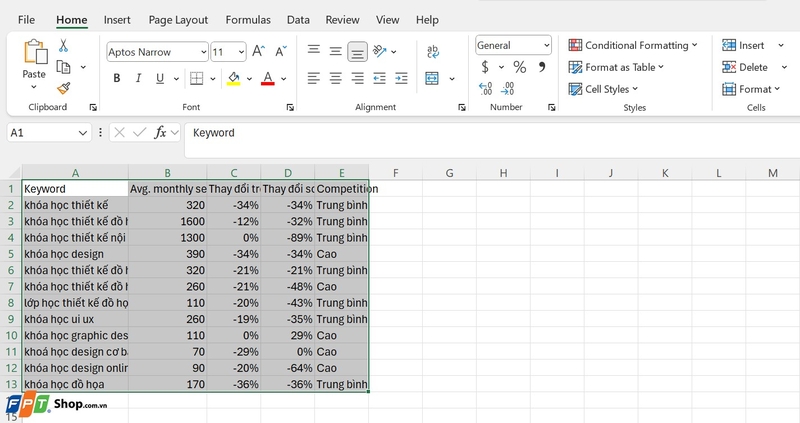800x423 pixels.
Task: Apply Comma Style format
Action: coord(542,67)
